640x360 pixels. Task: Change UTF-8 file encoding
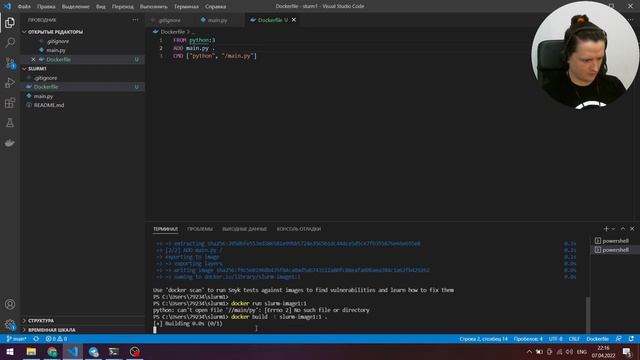pyautogui.click(x=556, y=339)
